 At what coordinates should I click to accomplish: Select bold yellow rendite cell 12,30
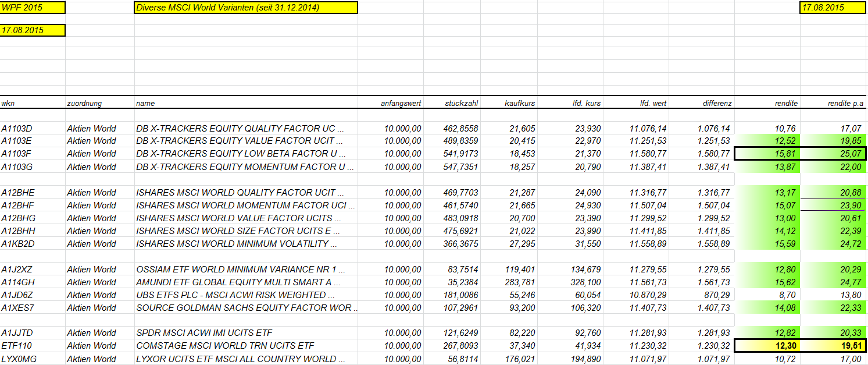pyautogui.click(x=767, y=346)
